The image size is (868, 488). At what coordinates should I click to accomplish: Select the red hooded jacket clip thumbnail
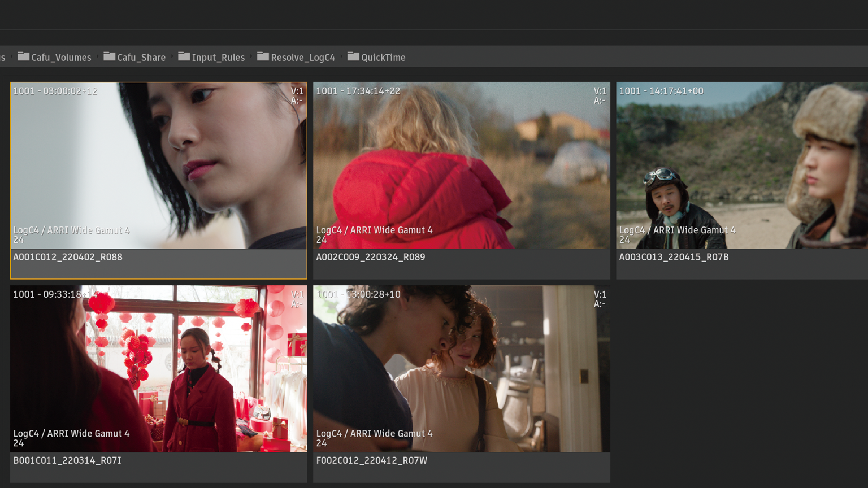(x=462, y=165)
